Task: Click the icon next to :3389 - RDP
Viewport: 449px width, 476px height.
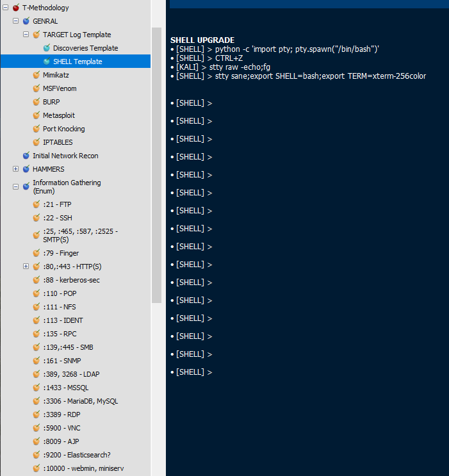Action: click(37, 414)
